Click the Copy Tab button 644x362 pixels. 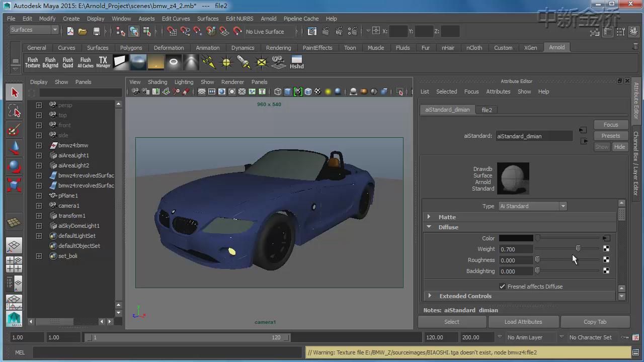pos(595,322)
